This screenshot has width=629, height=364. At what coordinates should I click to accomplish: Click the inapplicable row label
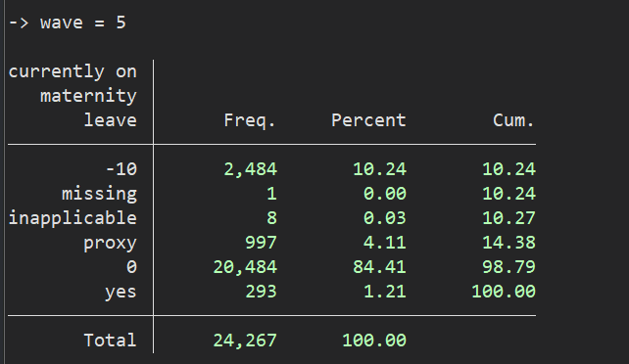tap(73, 218)
